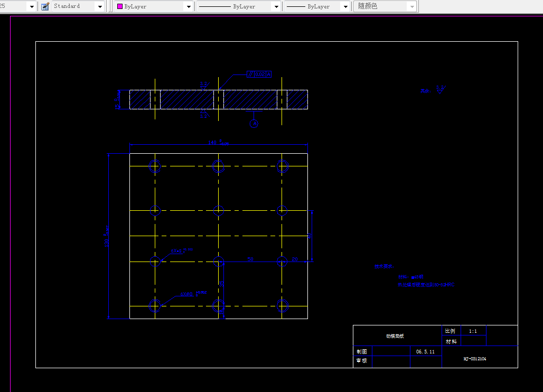
Task: Select the 审核 title block label
Action: [x=362, y=360]
